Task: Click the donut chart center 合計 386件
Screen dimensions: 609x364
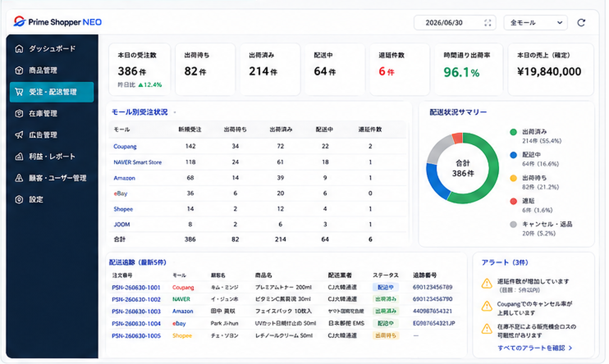Action: click(x=463, y=168)
